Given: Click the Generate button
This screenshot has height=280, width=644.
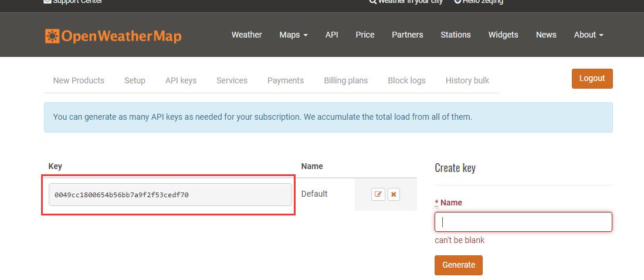Looking at the screenshot, I should point(458,265).
